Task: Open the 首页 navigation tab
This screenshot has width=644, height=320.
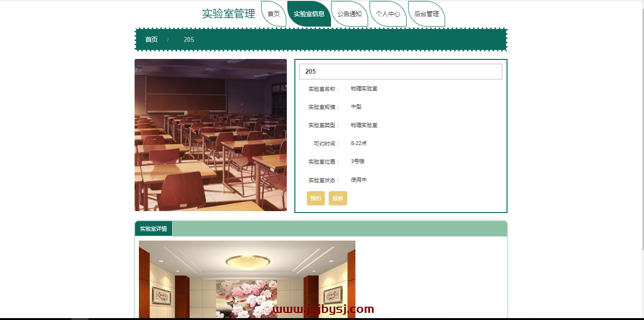Action: [x=273, y=14]
